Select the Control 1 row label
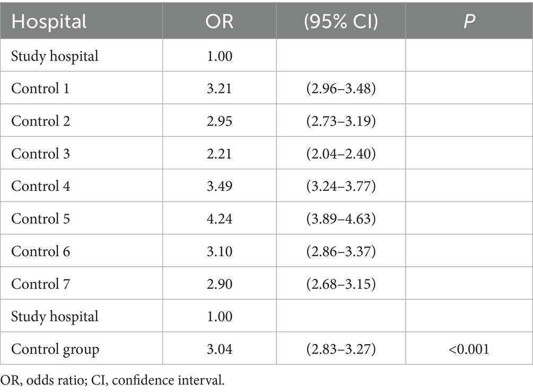Image resolution: width=533 pixels, height=392 pixels. (40, 89)
